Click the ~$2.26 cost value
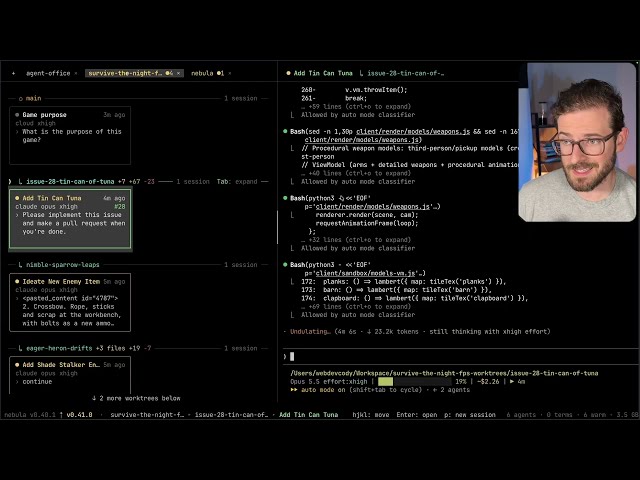 click(x=488, y=382)
